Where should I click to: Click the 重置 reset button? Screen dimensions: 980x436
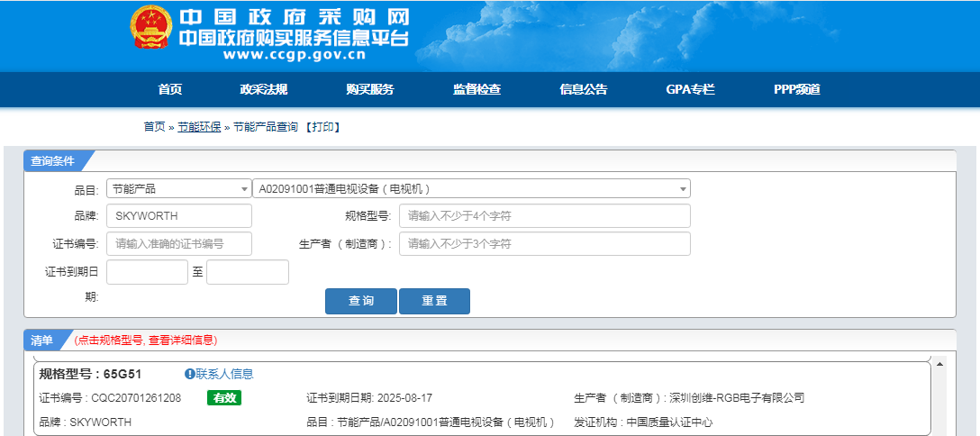(x=434, y=301)
